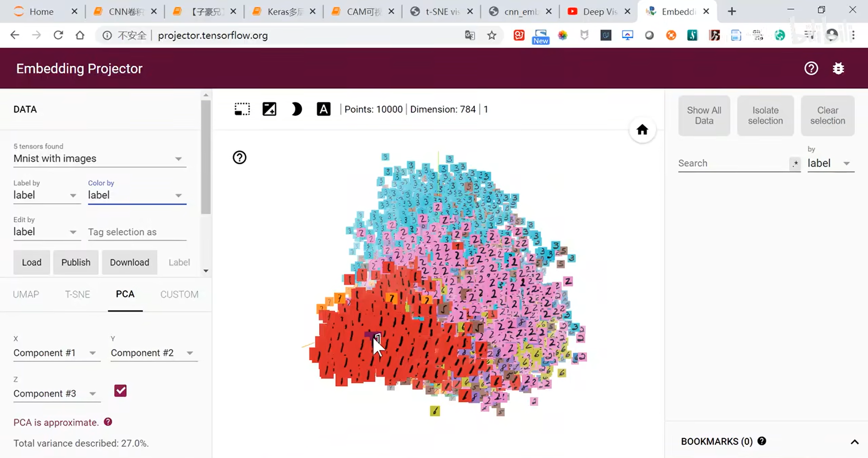Open the translate page icon
Screen dimensions: 868x458
(x=470, y=35)
